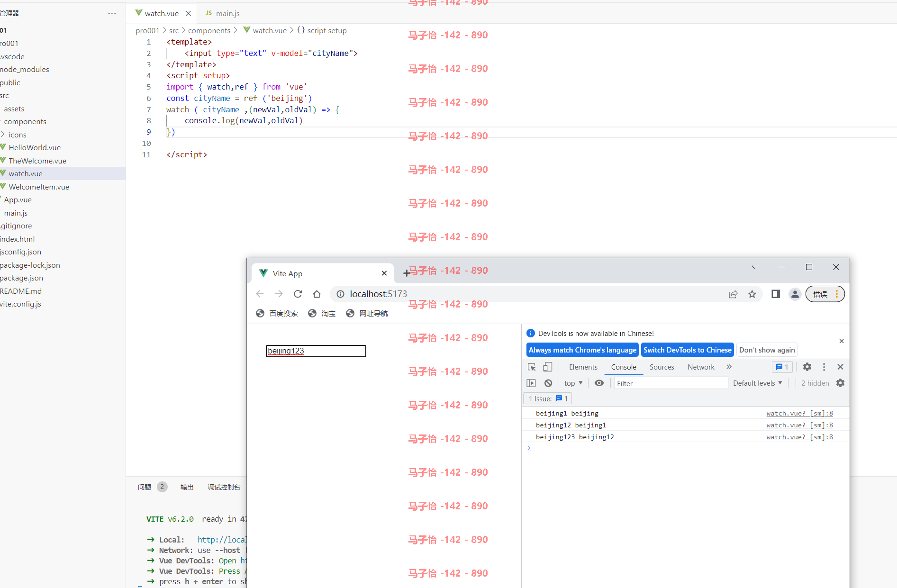The width and height of the screenshot is (897, 588).
Task: Click Switch DevTools to Chinese
Action: (x=687, y=350)
